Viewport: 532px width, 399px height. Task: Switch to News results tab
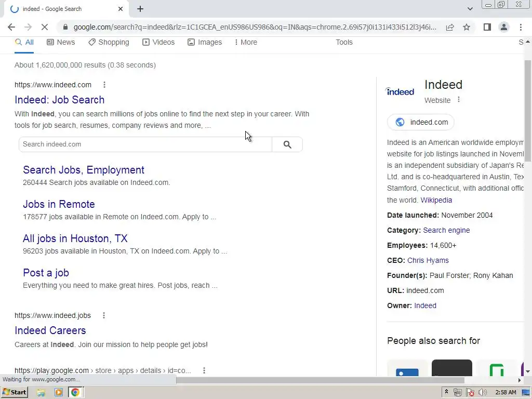pos(61,43)
